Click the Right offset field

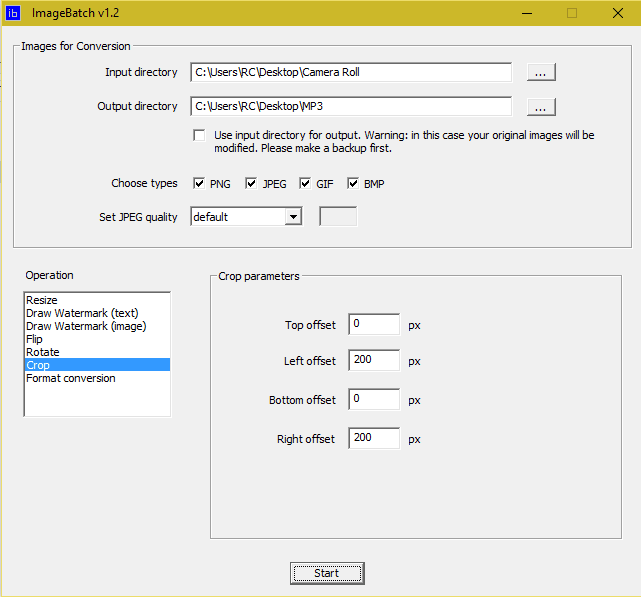tap(374, 438)
